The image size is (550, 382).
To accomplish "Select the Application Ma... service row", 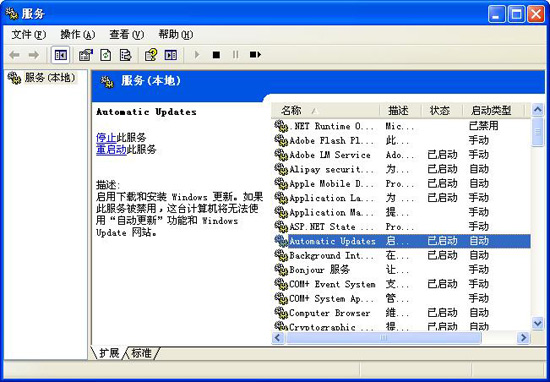I will 402,212.
